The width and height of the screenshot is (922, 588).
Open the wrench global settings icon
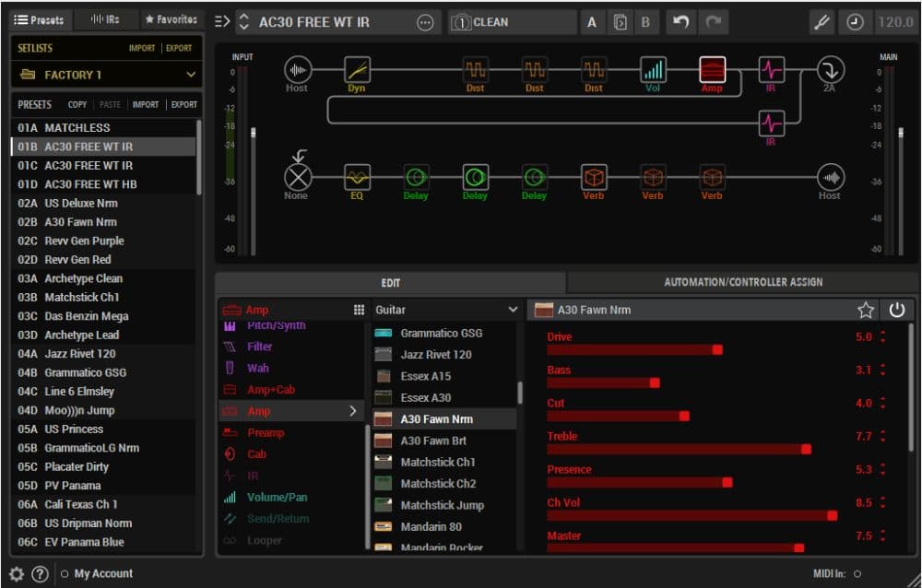coord(821,22)
